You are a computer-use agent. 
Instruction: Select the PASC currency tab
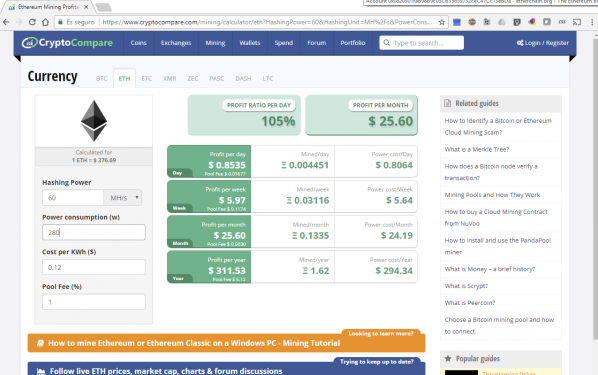point(217,79)
